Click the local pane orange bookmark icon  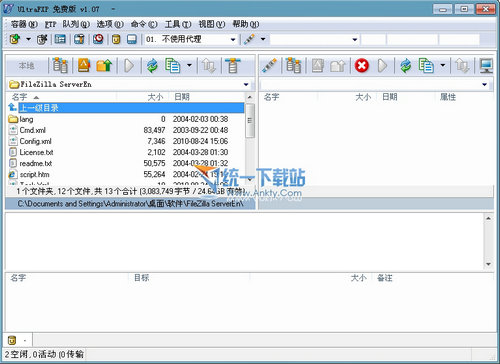coord(84,65)
